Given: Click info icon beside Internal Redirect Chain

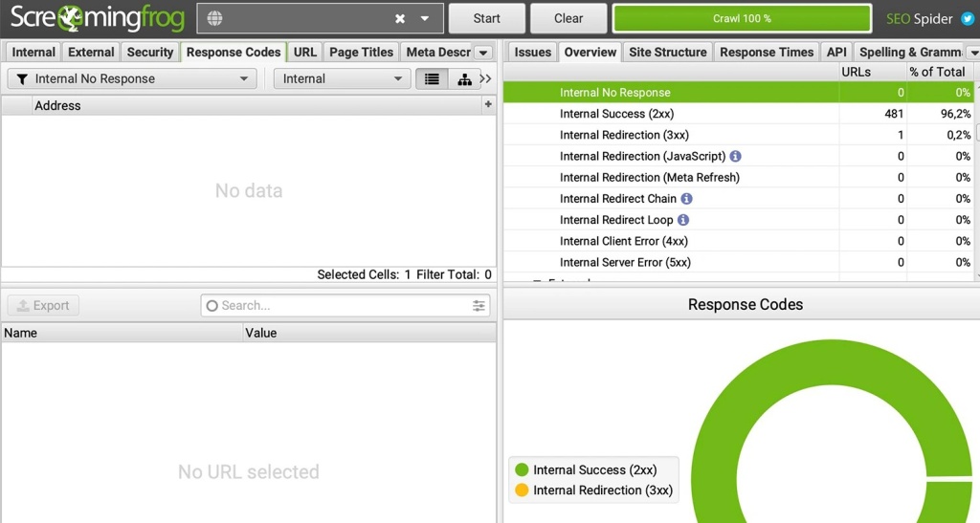Looking at the screenshot, I should coord(686,199).
